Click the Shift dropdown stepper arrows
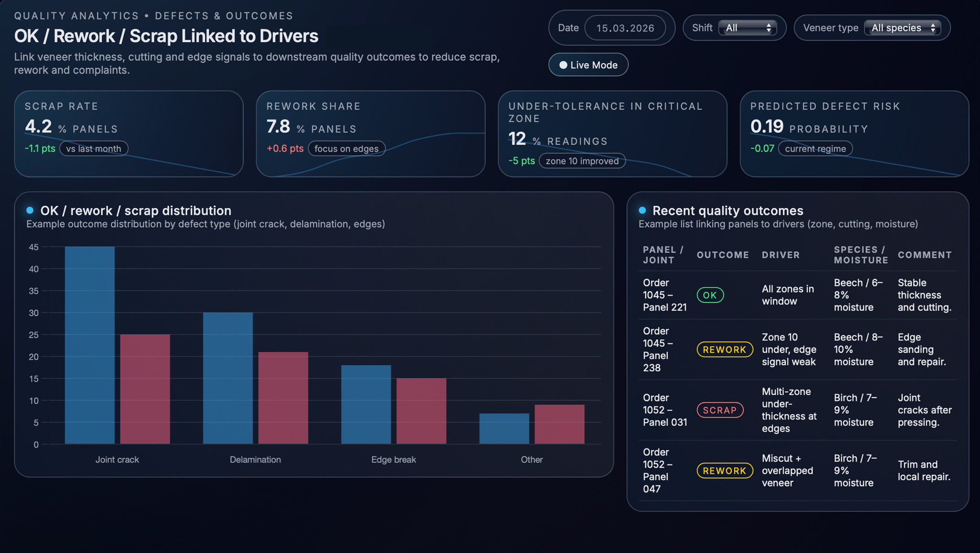980x553 pixels. (x=768, y=28)
